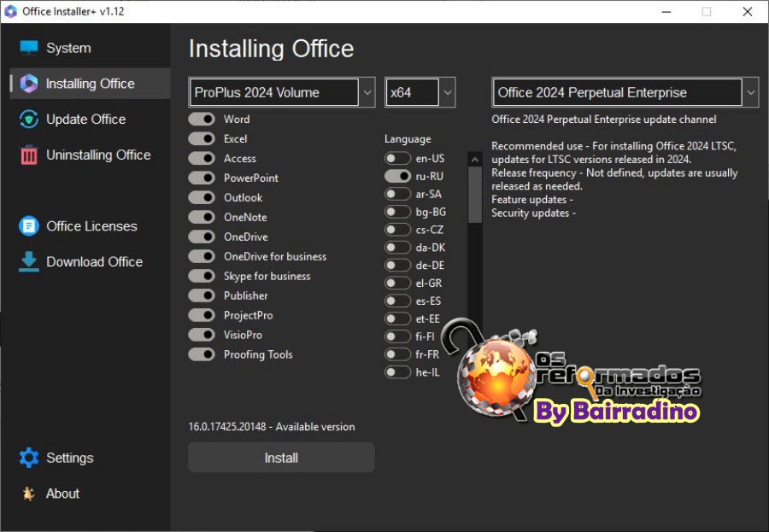Click the About icon in the sidebar

(x=28, y=494)
